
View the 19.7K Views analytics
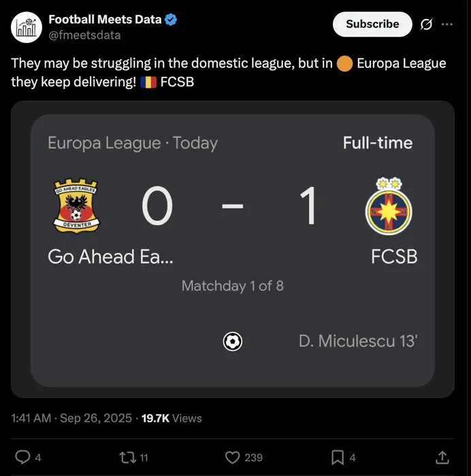click(172, 418)
